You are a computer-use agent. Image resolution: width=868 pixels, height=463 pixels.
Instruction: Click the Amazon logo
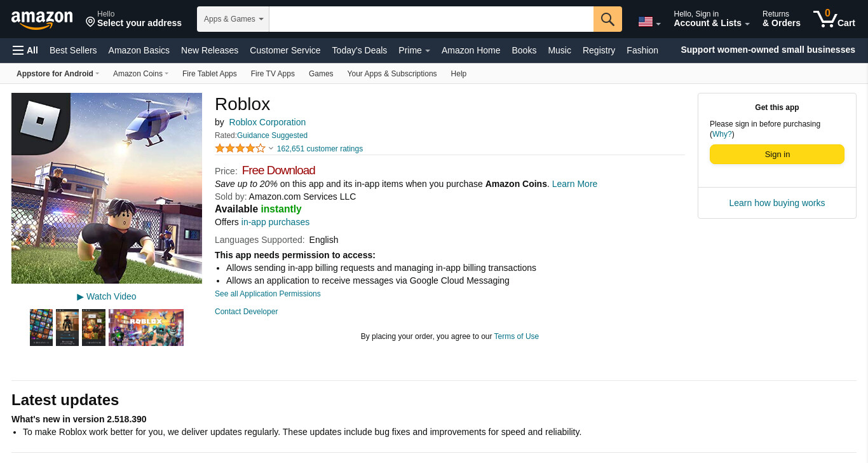(x=42, y=20)
